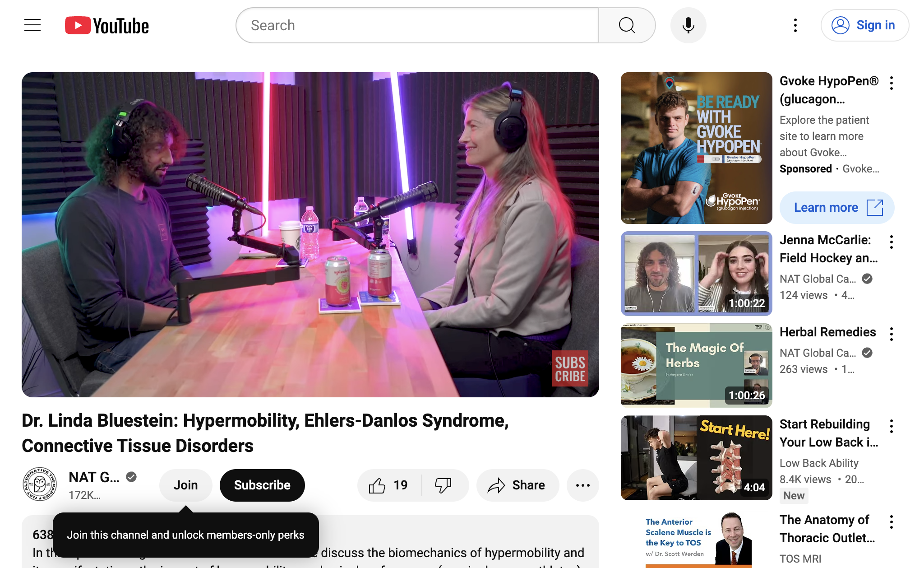Click Low Back Ability channel name
This screenshot has width=924, height=568.
(x=819, y=463)
